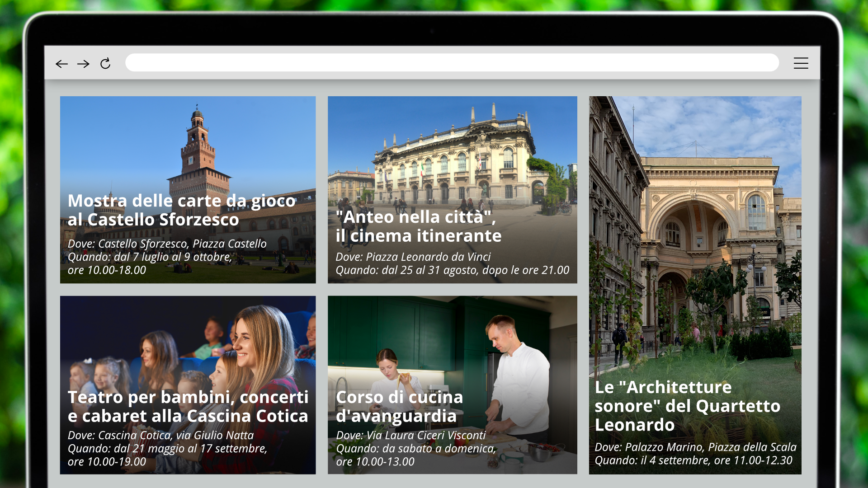Open "Architetture sonore del Quartetto Leonardo" headline

pyautogui.click(x=687, y=406)
